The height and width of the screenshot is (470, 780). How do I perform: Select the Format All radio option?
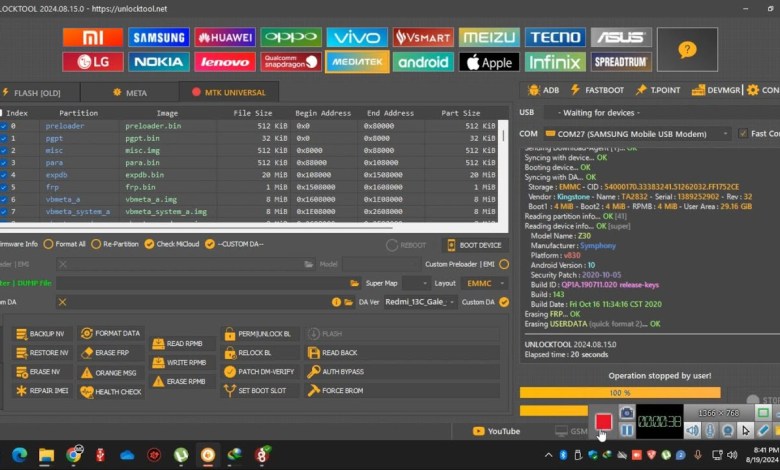(x=47, y=244)
